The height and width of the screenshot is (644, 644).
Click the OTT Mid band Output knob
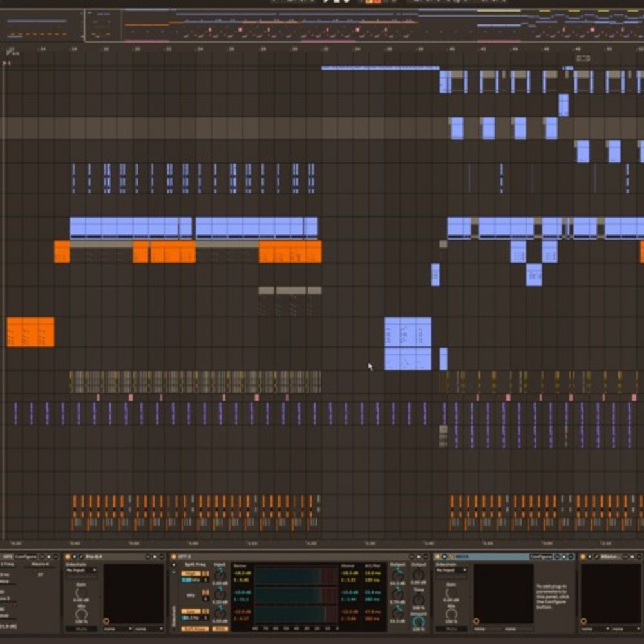(397, 594)
